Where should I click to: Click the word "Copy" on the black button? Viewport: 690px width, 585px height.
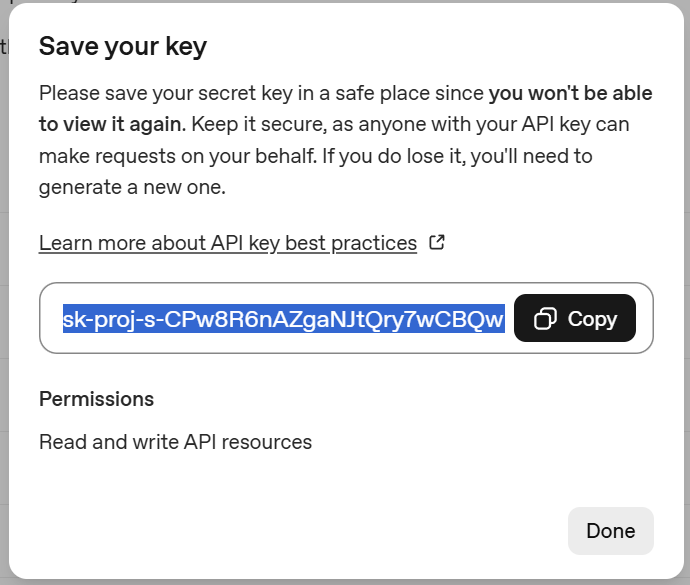click(592, 319)
